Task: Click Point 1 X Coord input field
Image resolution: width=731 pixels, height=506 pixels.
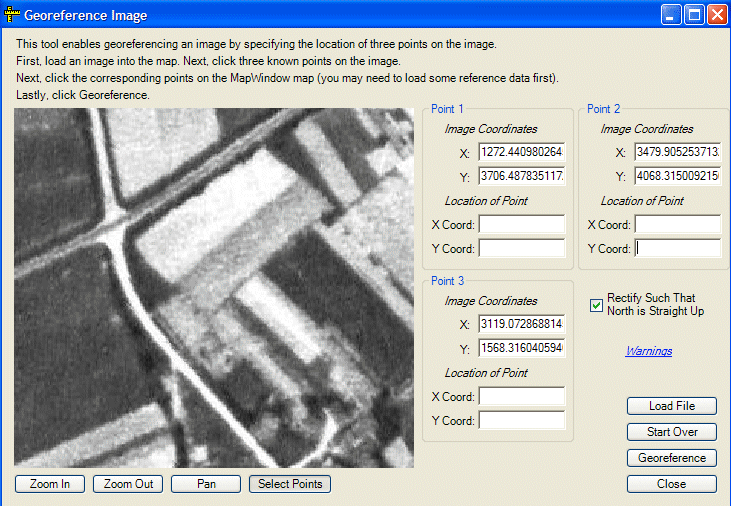Action: point(521,225)
